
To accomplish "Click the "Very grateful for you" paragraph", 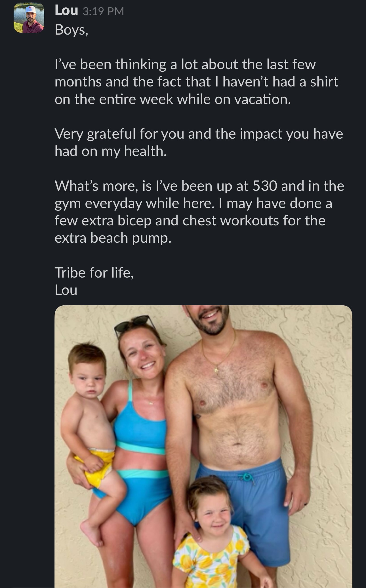I will 199,142.
